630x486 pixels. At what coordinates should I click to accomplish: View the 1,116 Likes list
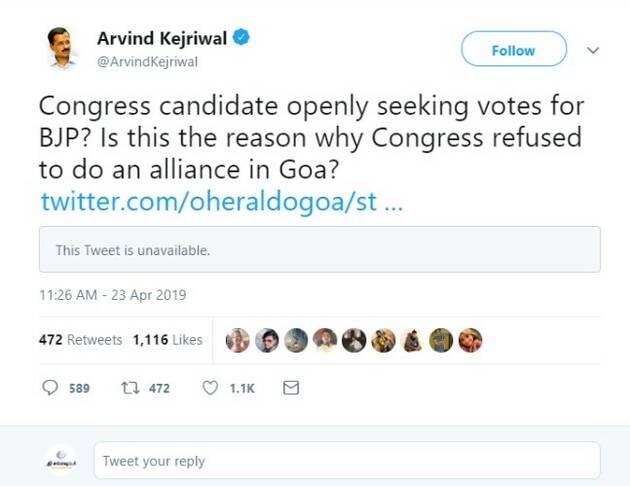point(167,340)
